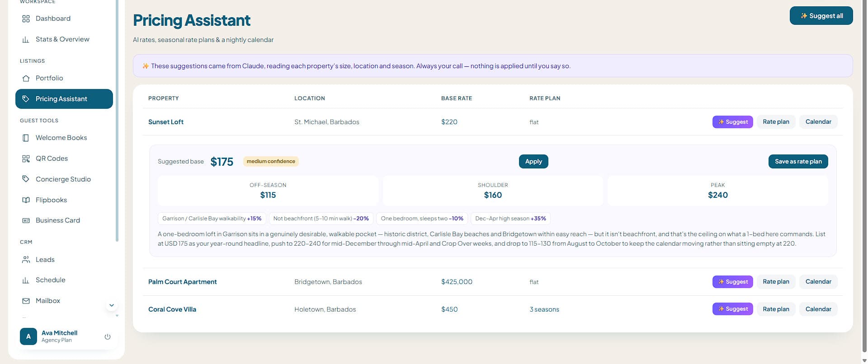Click the Shoulder $160 rate card
868x364 pixels.
493,191
